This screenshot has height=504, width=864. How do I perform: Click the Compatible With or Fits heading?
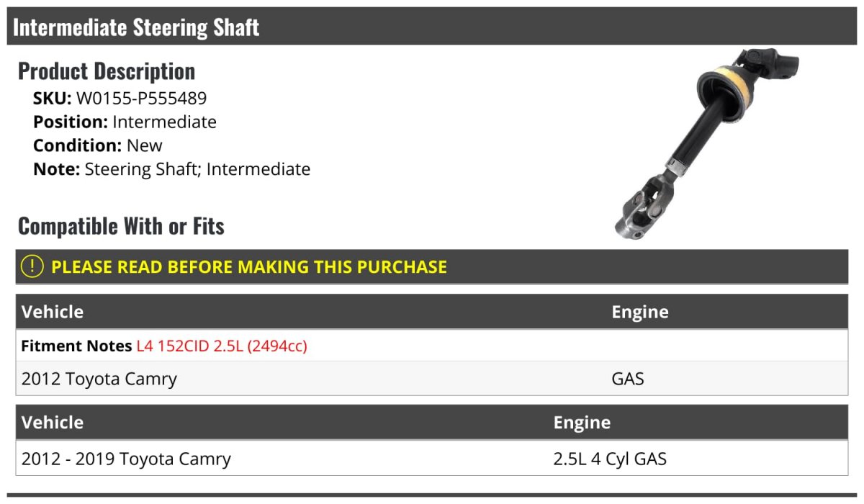(121, 226)
